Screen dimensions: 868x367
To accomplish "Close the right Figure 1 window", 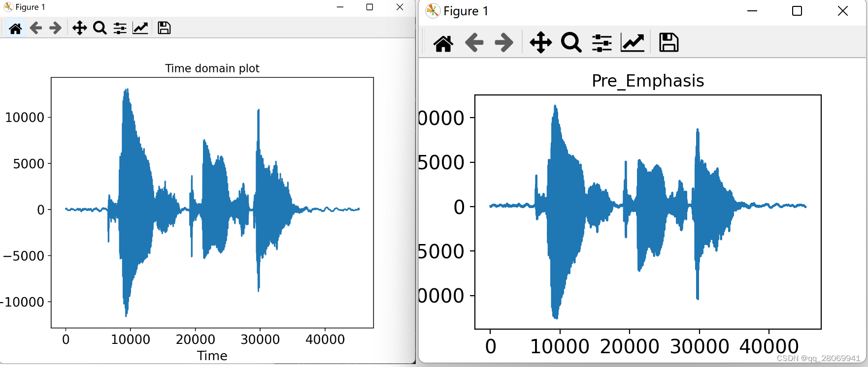I will (x=842, y=11).
